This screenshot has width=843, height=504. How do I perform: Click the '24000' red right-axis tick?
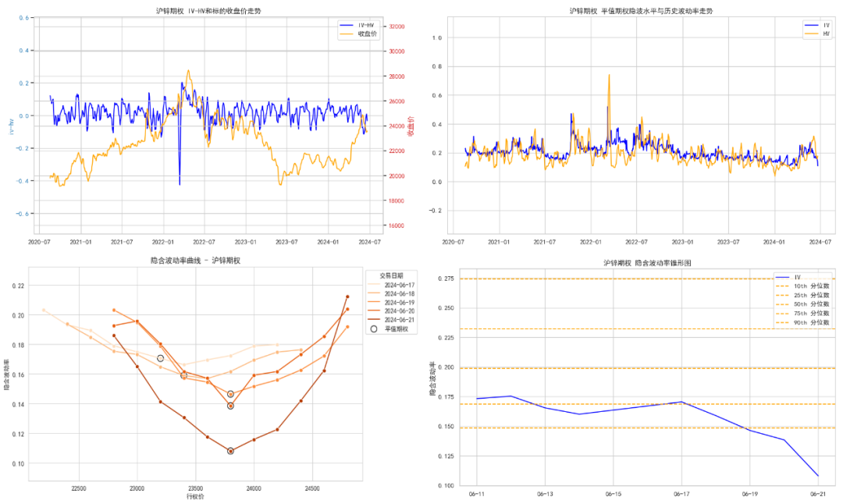(x=397, y=126)
